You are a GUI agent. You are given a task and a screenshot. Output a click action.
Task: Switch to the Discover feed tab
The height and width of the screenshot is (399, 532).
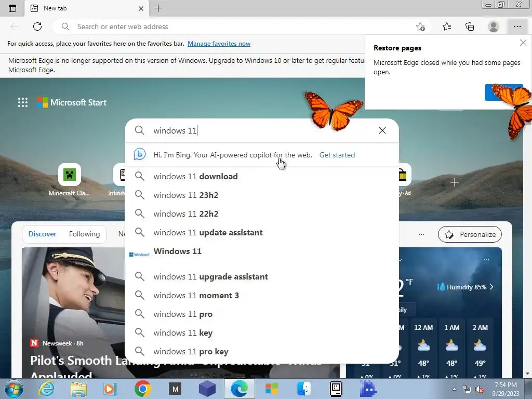(x=42, y=234)
